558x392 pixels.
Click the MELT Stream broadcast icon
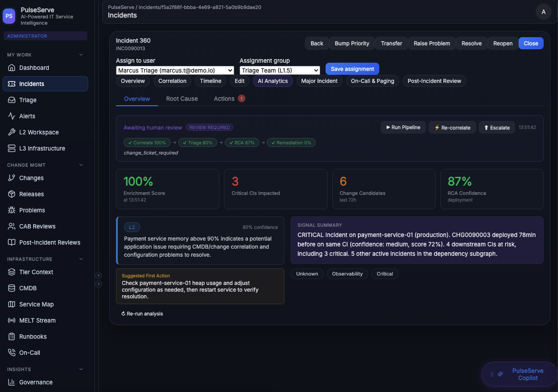[12, 320]
